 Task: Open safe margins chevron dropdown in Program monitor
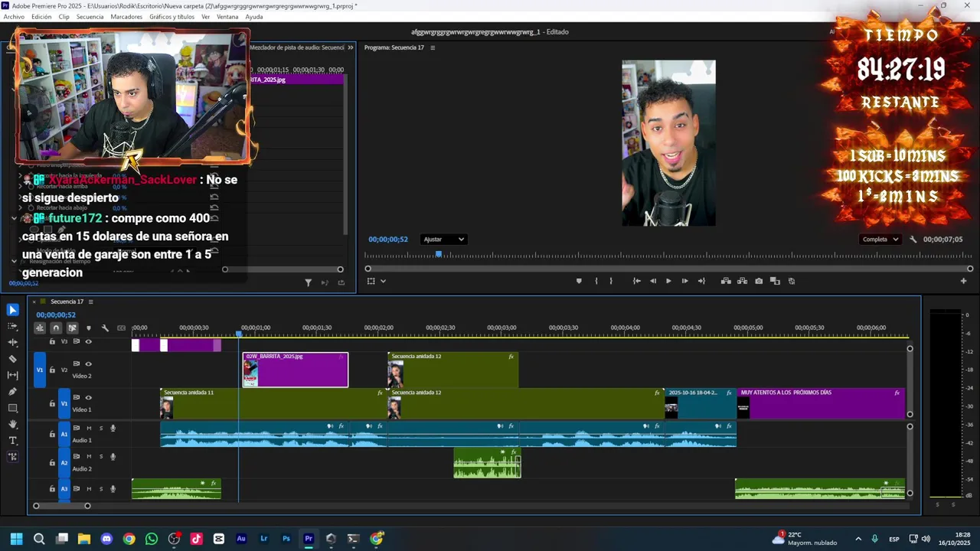pyautogui.click(x=383, y=281)
